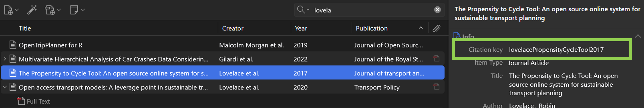Click inside the search field
The image size is (644, 108).
click(370, 10)
